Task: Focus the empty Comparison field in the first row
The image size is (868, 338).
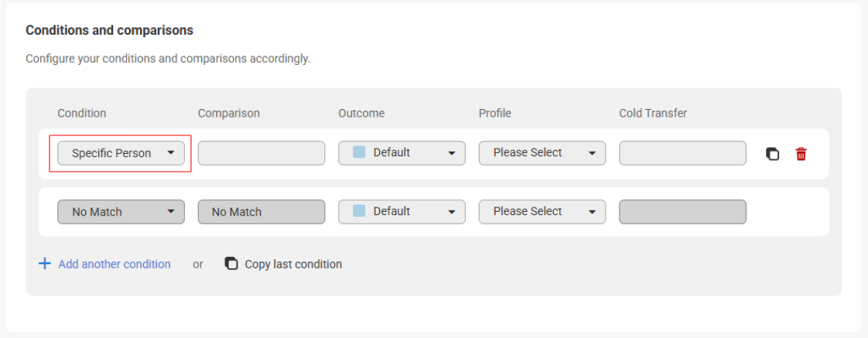Action: click(x=261, y=153)
